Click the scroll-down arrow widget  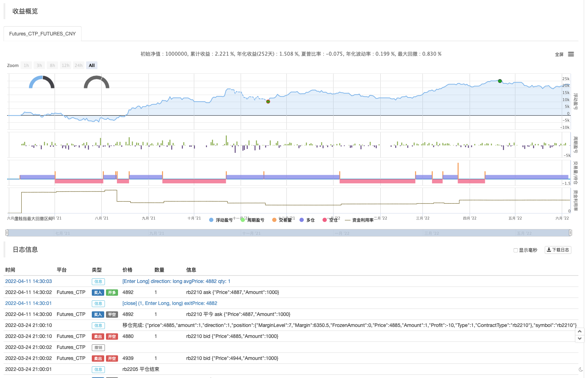579,339
